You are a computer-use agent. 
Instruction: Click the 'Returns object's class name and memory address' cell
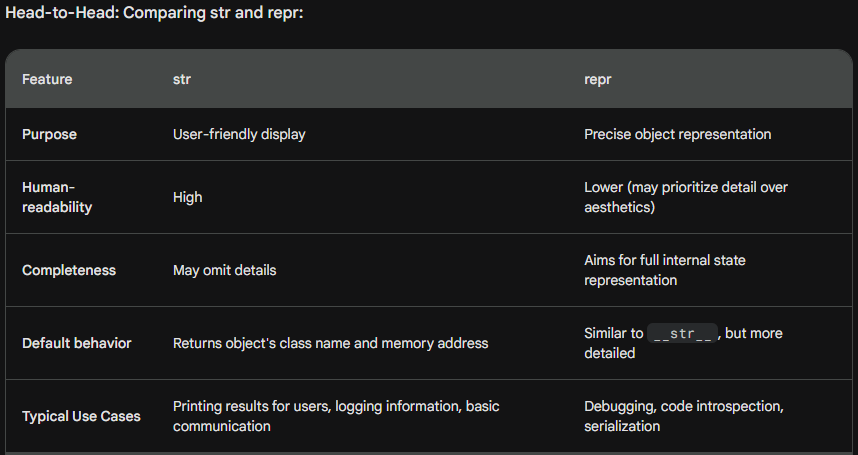click(330, 343)
